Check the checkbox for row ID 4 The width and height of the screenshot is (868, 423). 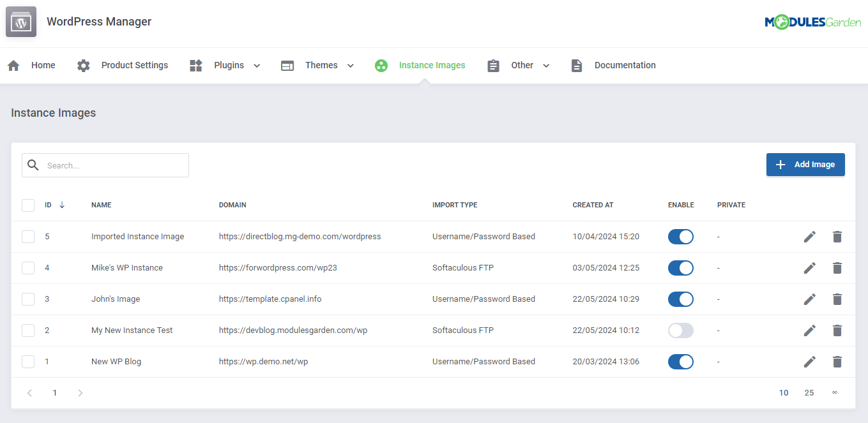tap(28, 267)
